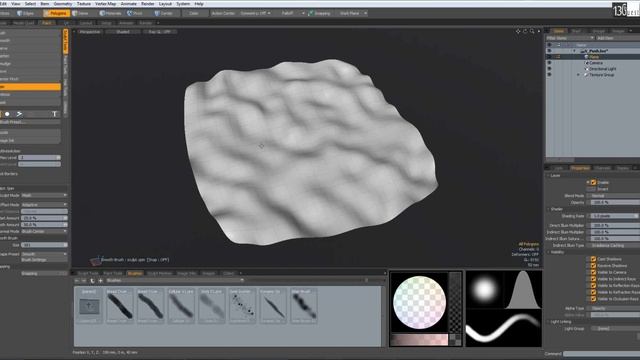Pick the scattered dots brush preset
Viewport: 640px width, 360px height.
pos(242,306)
